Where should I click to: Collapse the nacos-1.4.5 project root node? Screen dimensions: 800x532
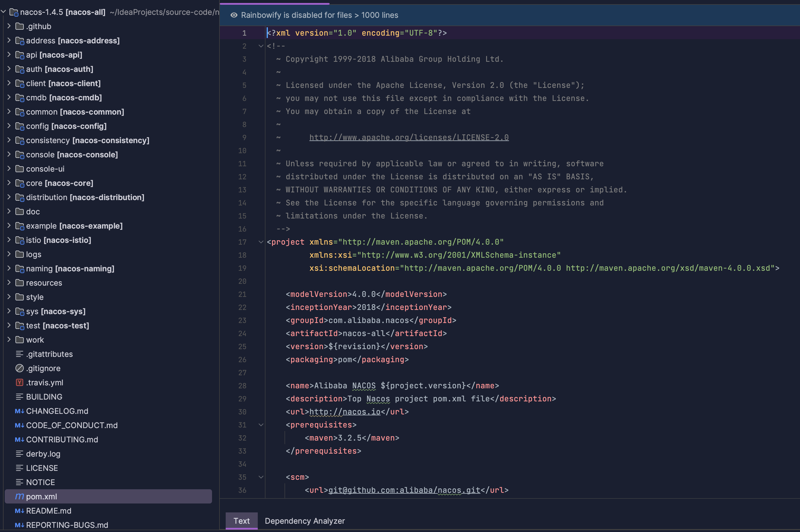pos(3,12)
